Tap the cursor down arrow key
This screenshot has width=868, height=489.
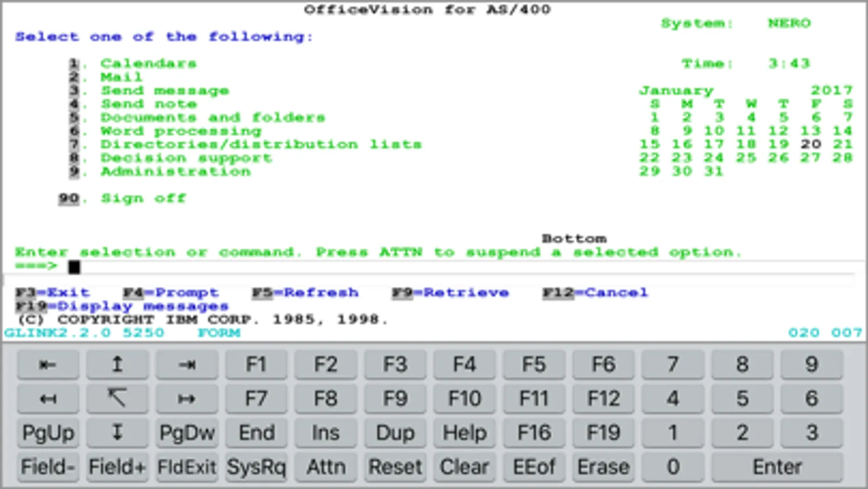tap(117, 433)
